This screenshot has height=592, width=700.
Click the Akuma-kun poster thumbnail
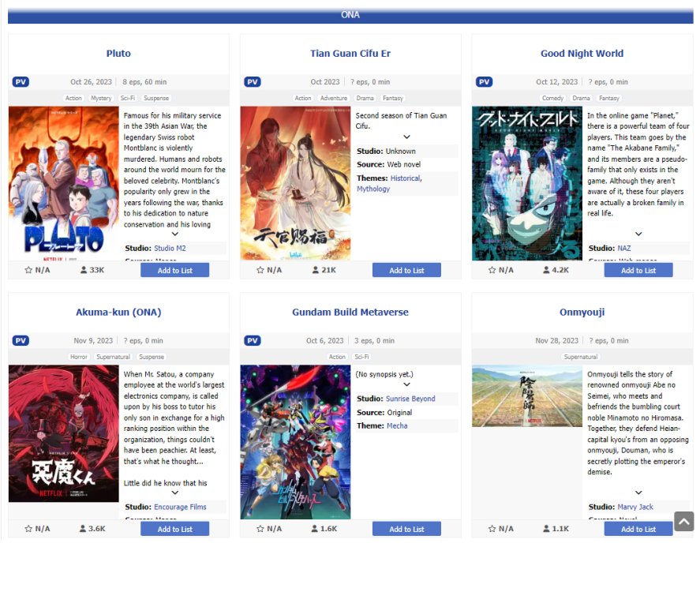pos(64,433)
